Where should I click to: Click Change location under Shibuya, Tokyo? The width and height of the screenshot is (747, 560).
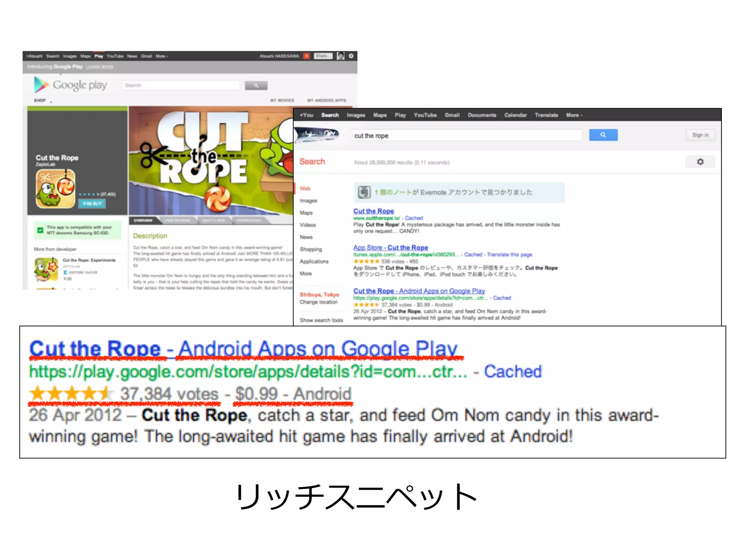click(x=318, y=302)
